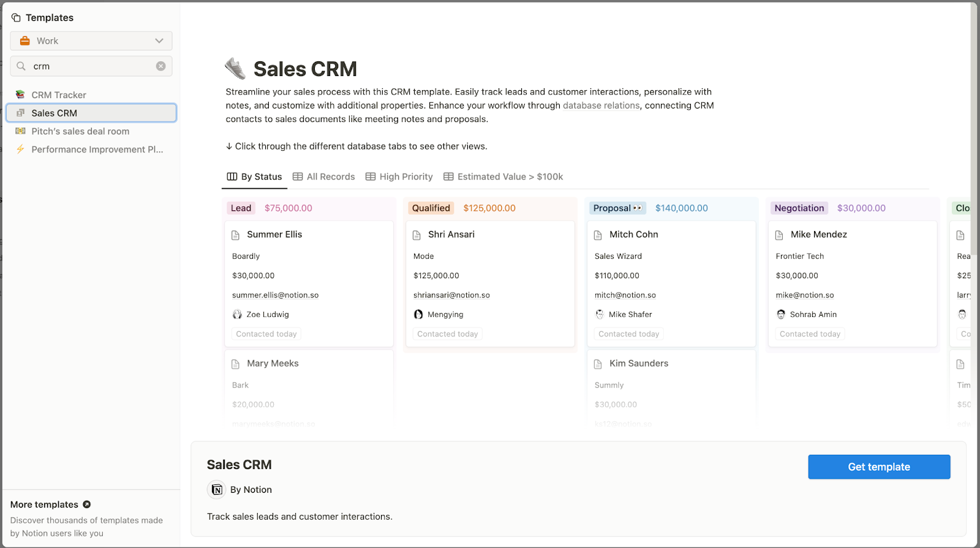The width and height of the screenshot is (980, 548).
Task: Click the page icon on Summer Ellis card
Action: pyautogui.click(x=235, y=235)
